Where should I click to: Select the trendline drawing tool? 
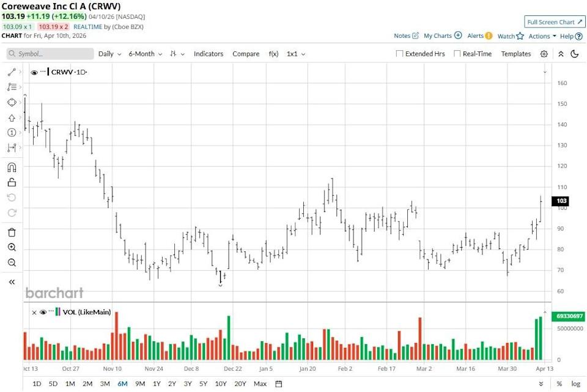11,72
